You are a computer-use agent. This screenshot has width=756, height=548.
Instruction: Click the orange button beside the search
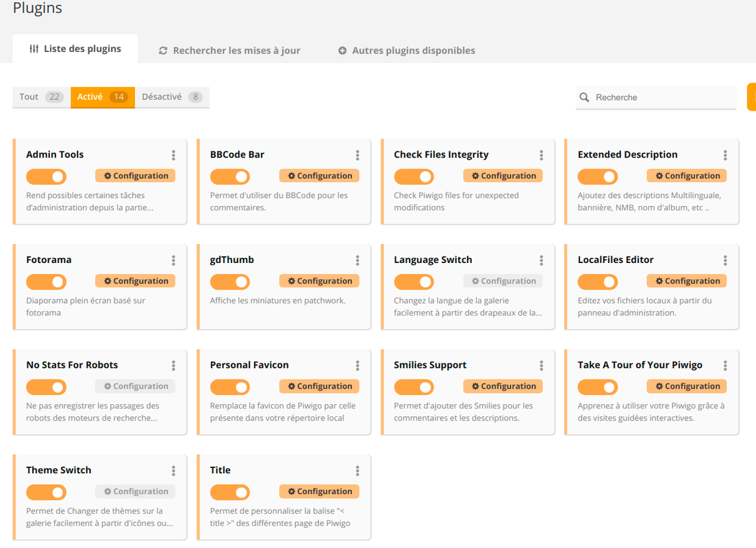[752, 97]
